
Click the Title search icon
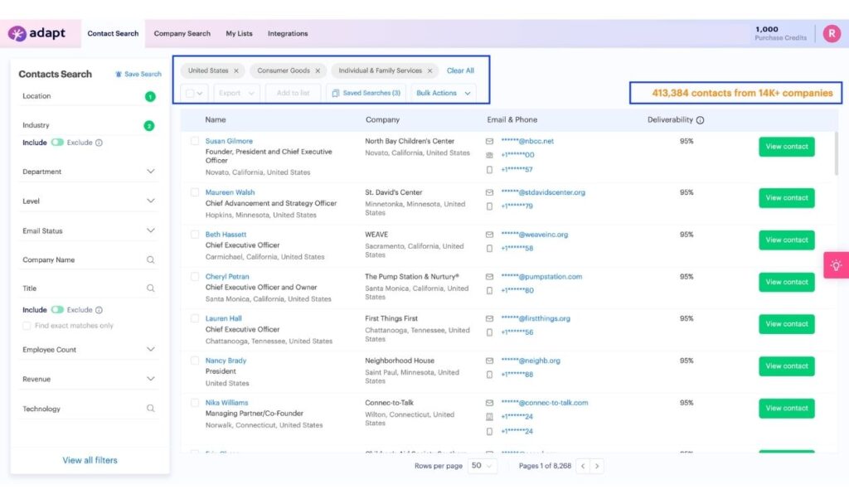(151, 288)
